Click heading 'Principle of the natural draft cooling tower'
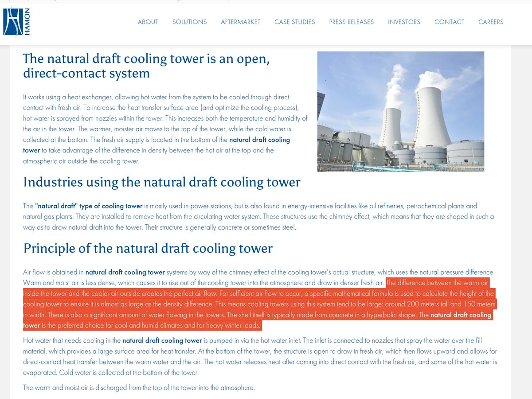Image resolution: width=532 pixels, height=399 pixels. coord(148,248)
